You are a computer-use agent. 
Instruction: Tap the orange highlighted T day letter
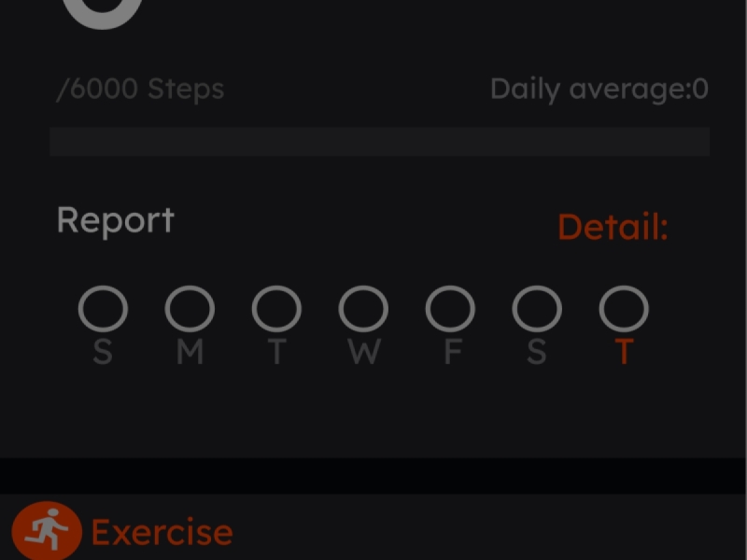(624, 353)
